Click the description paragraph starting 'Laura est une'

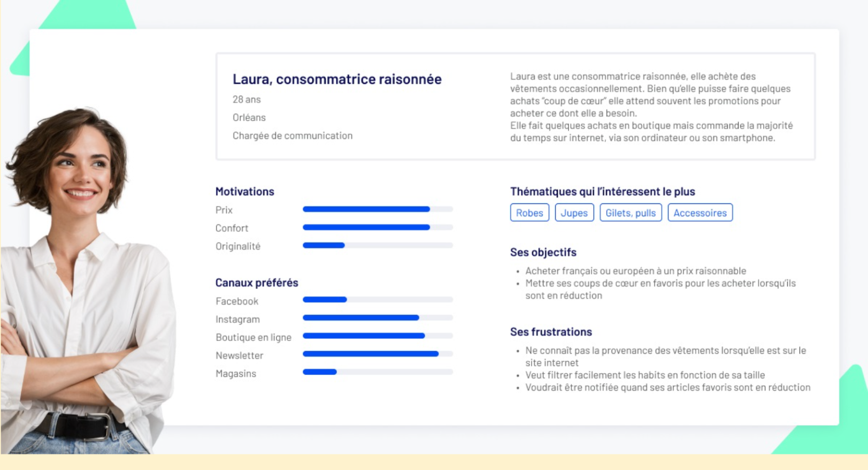[x=651, y=107]
